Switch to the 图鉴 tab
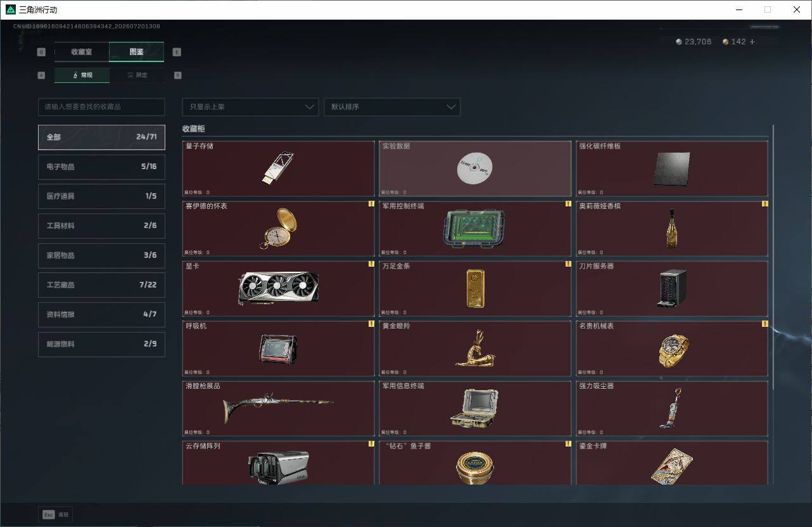This screenshot has width=812, height=527. pyautogui.click(x=137, y=52)
